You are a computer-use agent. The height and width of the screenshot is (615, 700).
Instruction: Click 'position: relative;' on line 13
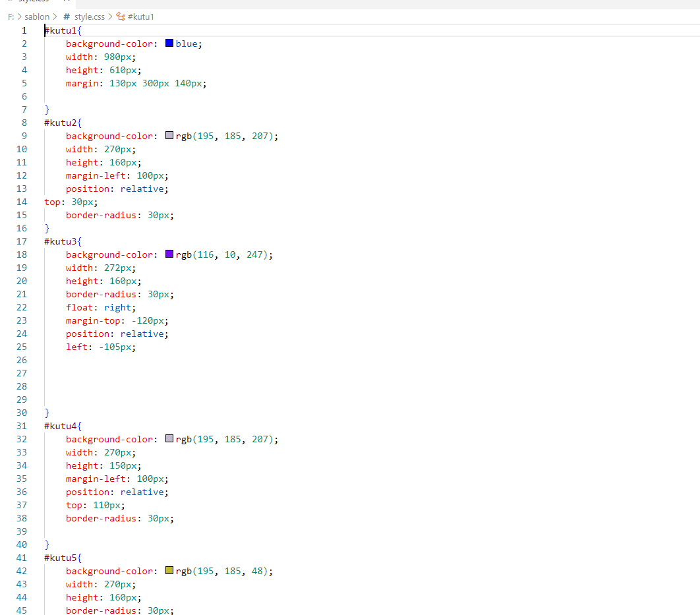pyautogui.click(x=117, y=189)
